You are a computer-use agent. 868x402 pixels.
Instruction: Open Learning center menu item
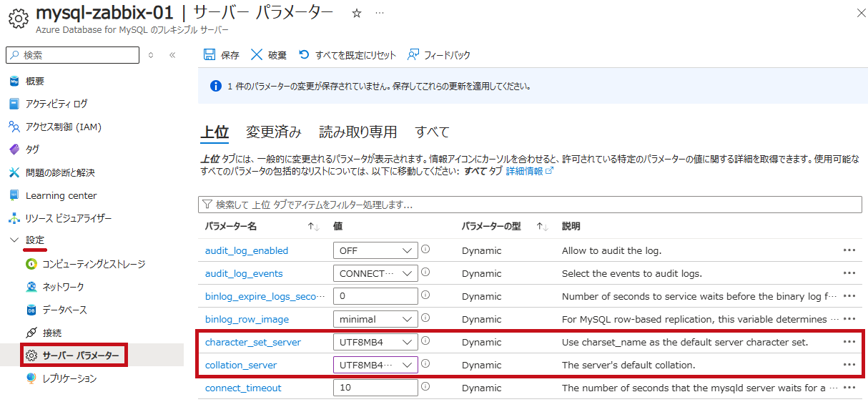pos(61,195)
